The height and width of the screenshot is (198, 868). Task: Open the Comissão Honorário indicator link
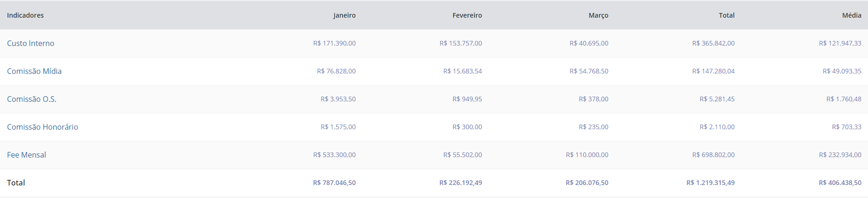[43, 127]
